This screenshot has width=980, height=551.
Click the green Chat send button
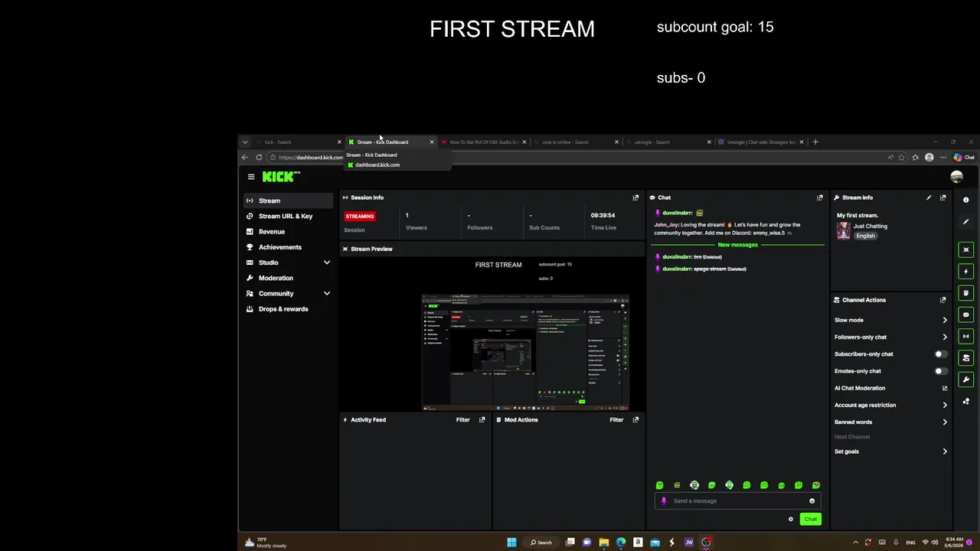[x=810, y=519]
